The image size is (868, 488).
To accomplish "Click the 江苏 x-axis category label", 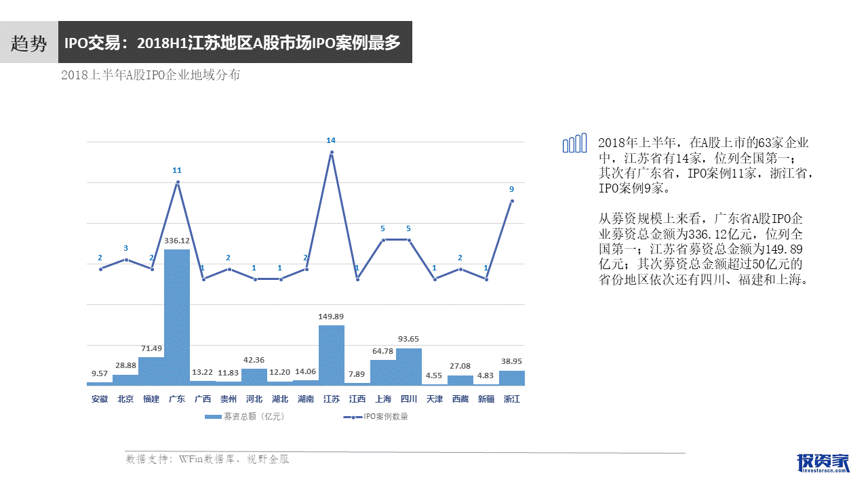I will pyautogui.click(x=332, y=399).
